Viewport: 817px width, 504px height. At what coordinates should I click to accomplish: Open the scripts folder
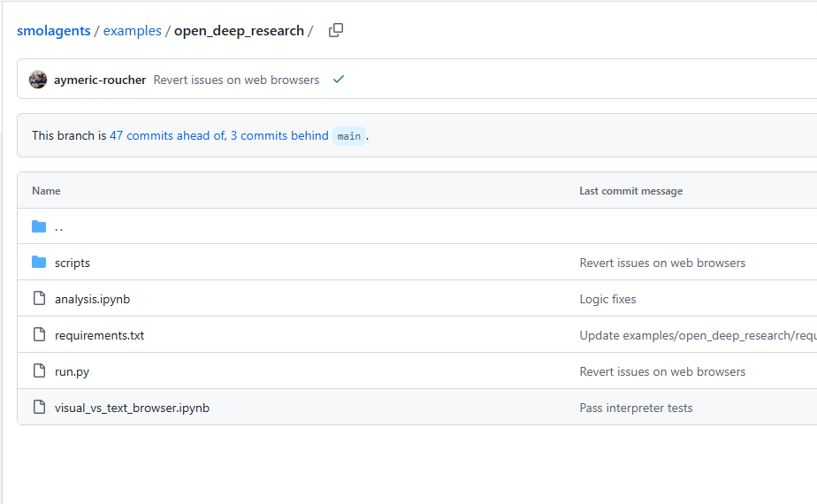point(73,263)
